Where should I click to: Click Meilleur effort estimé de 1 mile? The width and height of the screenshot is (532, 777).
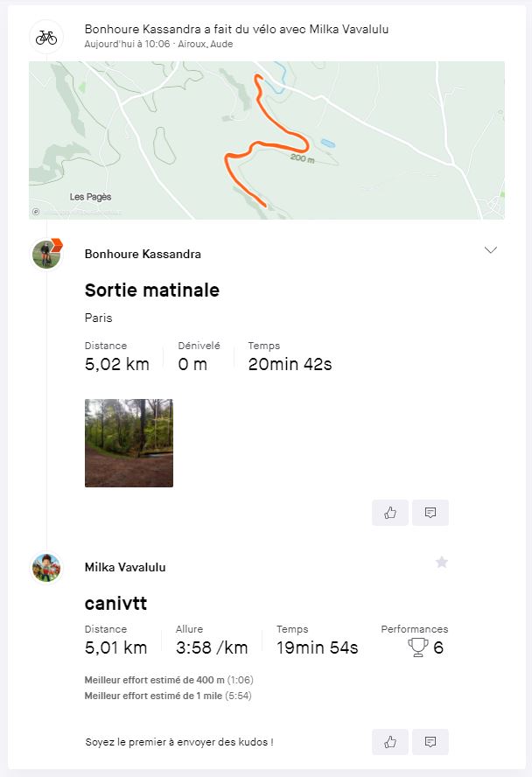pyautogui.click(x=168, y=696)
